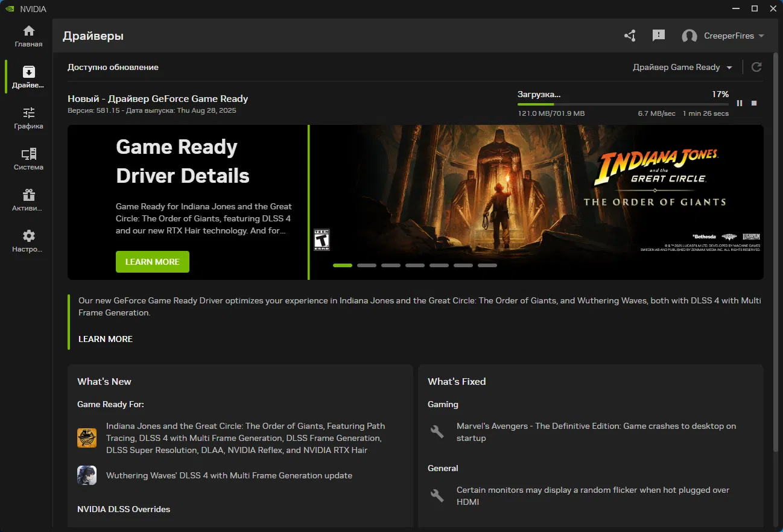Open the Активи... gift rewards section
The height and width of the screenshot is (532, 783).
tap(28, 200)
